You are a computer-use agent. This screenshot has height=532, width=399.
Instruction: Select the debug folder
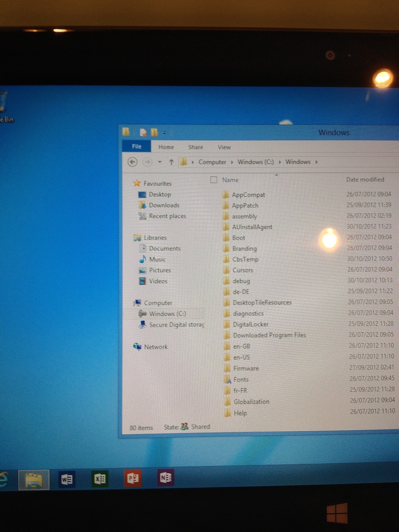pos(241,281)
